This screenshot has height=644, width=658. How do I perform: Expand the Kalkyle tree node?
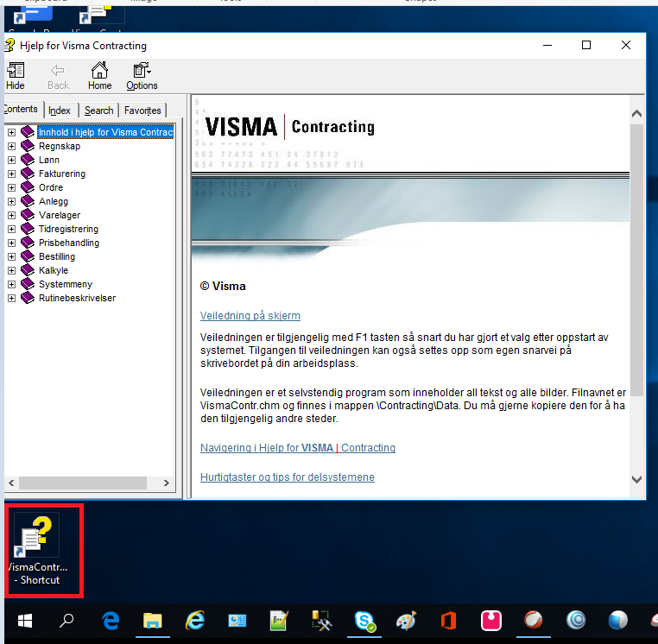(x=12, y=270)
